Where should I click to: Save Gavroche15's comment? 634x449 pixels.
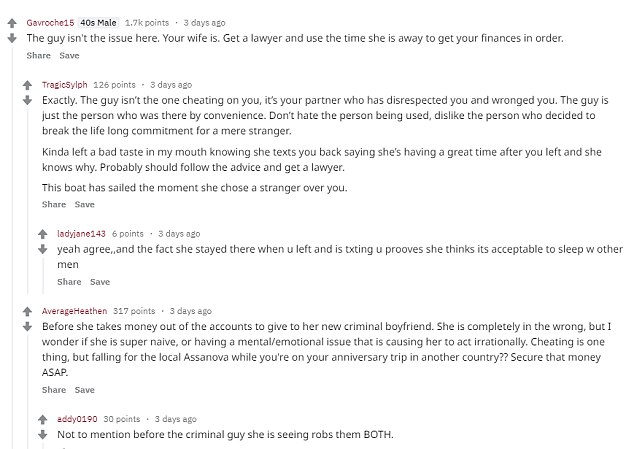point(69,55)
